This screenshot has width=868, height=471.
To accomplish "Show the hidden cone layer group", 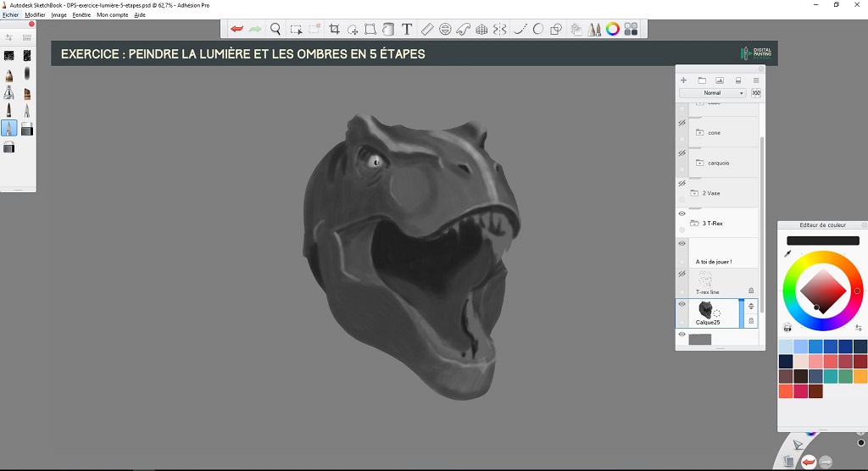I will (x=682, y=124).
